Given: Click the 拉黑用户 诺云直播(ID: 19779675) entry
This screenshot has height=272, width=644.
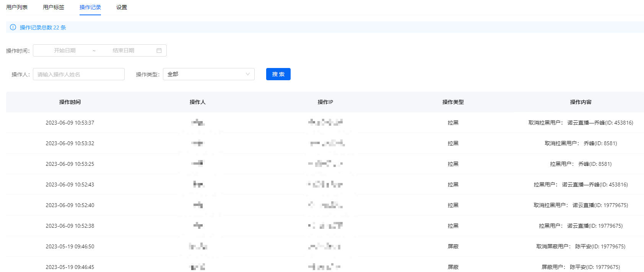Looking at the screenshot, I should 581,226.
